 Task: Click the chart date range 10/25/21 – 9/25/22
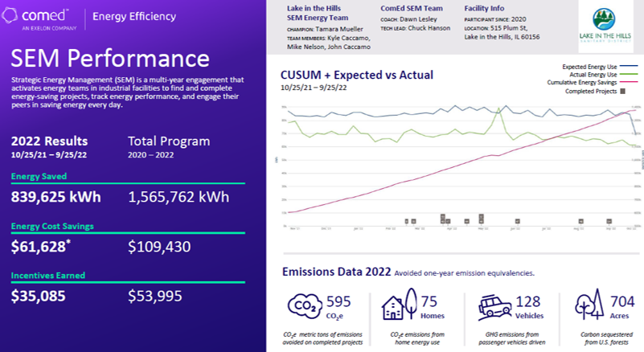point(314,88)
